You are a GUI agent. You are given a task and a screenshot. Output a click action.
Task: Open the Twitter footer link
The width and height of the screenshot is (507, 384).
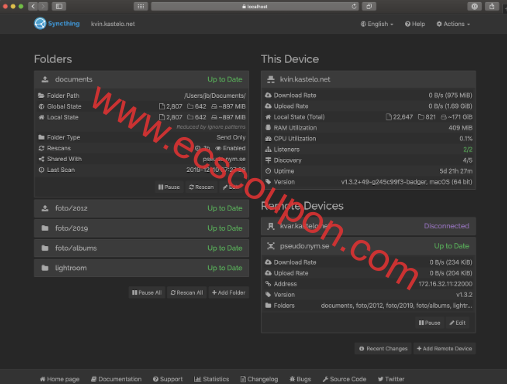pyautogui.click(x=391, y=379)
